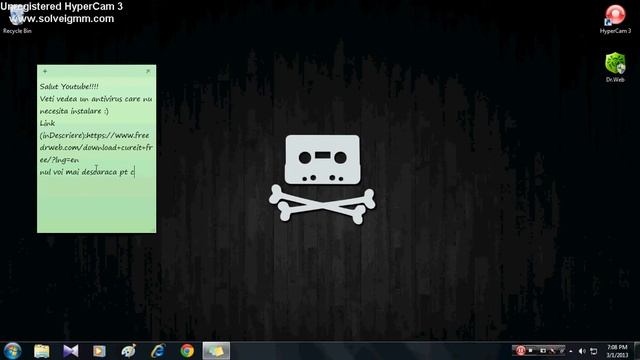Open the HyperCam 3 desktop shortcut
Image resolution: width=640 pixels, height=360 pixels.
point(615,19)
